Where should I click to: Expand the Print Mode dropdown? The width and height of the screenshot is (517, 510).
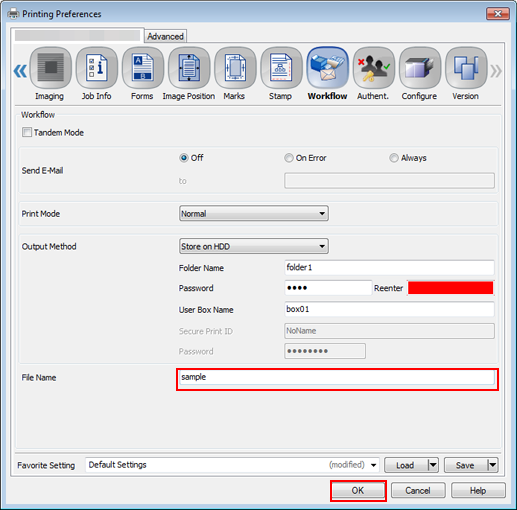click(254, 213)
